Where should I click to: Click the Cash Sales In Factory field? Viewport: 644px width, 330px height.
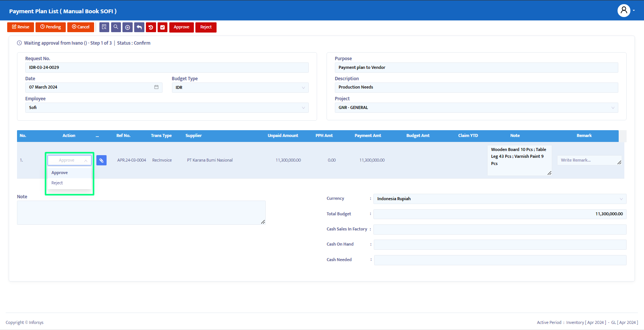[x=500, y=229]
